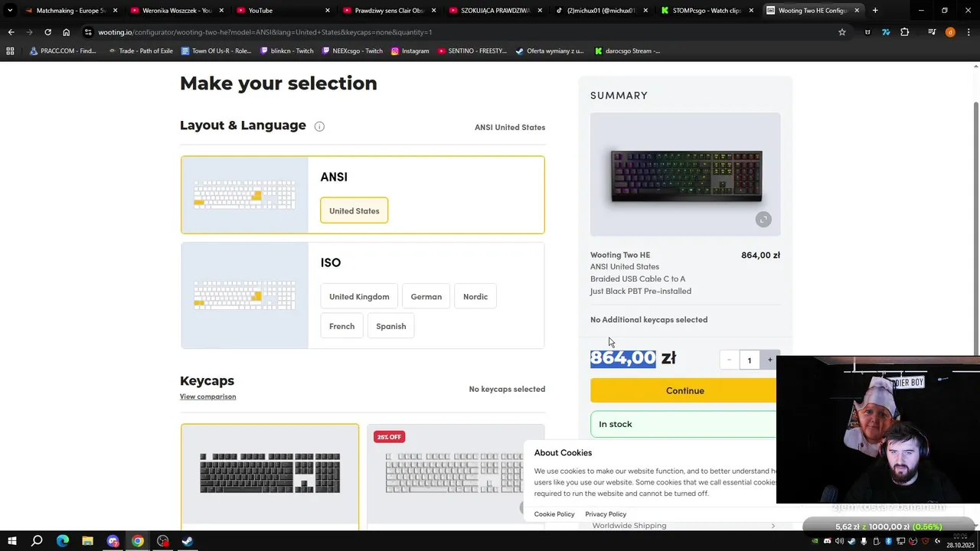The height and width of the screenshot is (551, 980).
Task: Switch to the Prawdziwy sens Clair tab
Action: click(390, 11)
